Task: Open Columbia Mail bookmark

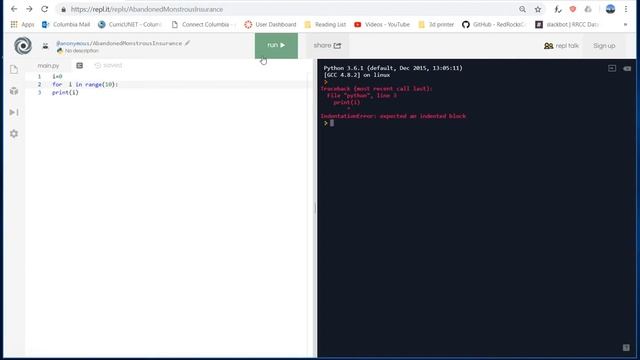Action: point(66,24)
